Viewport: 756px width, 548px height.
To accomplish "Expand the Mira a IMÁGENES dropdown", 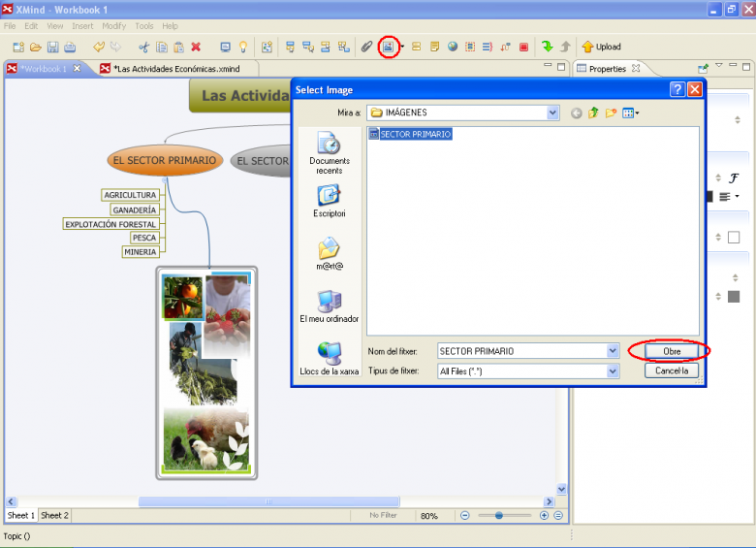I will pos(553,113).
